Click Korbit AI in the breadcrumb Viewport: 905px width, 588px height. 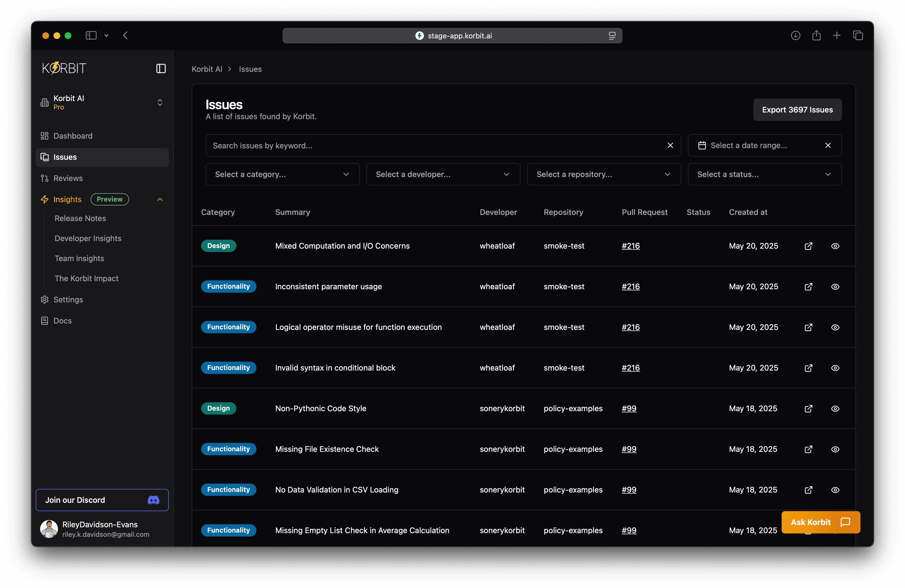click(207, 69)
